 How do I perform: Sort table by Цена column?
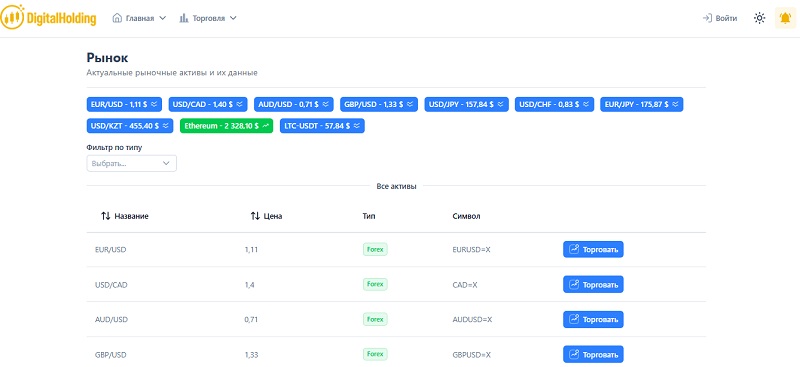coord(266,216)
